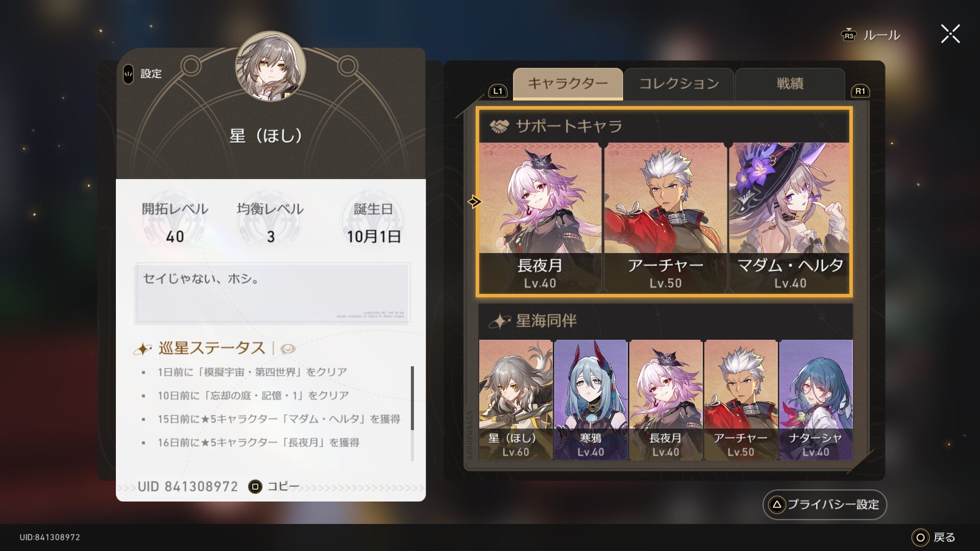This screenshot has width=980, height=551.
Task: Select support character マダム・ヘルタ card
Action: tap(790, 218)
